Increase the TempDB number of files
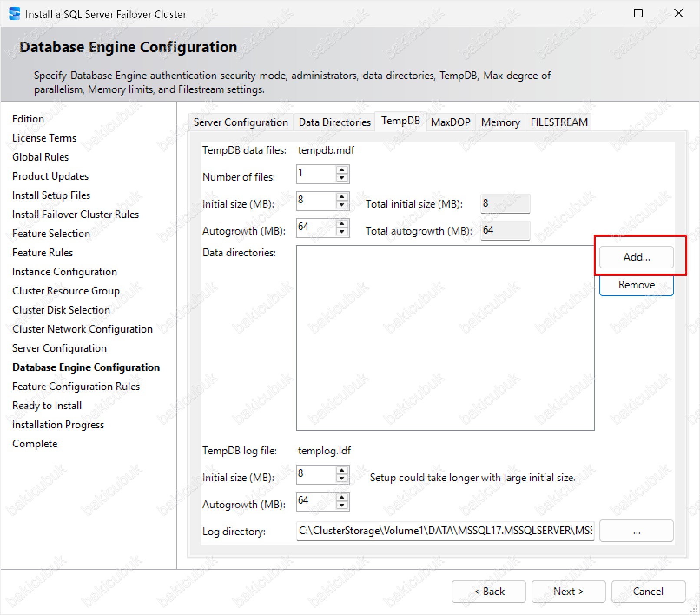Viewport: 700px width, 615px height. (342, 170)
